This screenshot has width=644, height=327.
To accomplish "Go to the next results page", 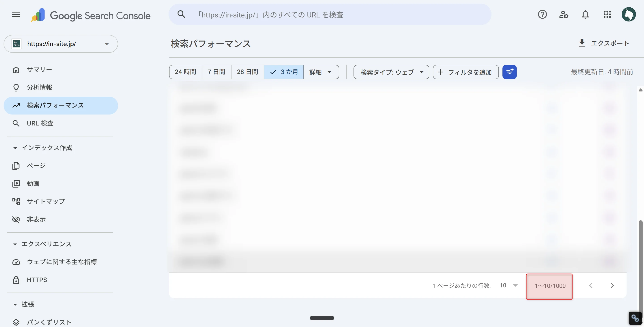I will pyautogui.click(x=612, y=285).
